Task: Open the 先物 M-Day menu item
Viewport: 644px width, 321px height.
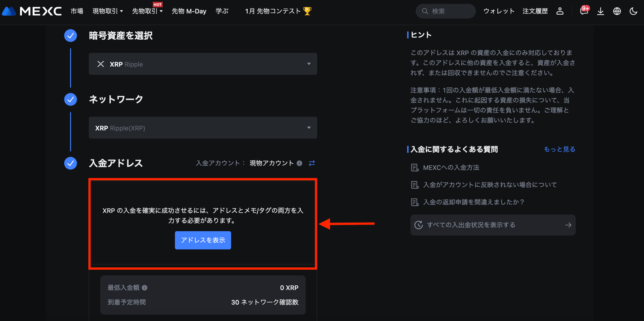Action: pos(189,11)
